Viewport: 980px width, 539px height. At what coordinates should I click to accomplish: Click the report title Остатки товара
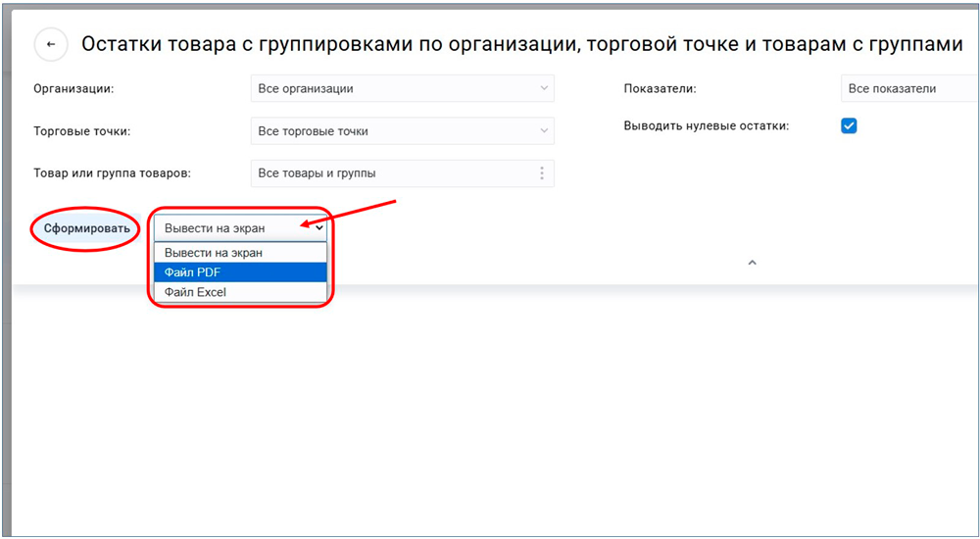(x=521, y=45)
